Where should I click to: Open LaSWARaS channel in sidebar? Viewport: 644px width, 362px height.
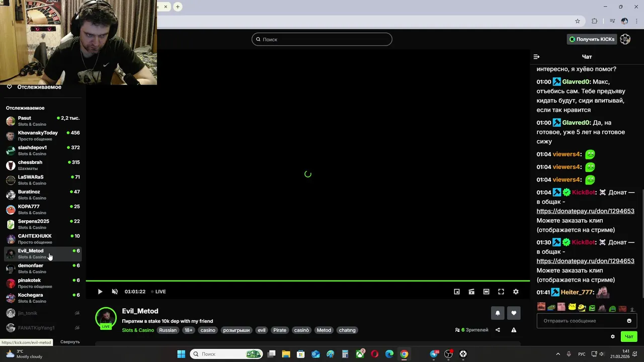pyautogui.click(x=43, y=180)
